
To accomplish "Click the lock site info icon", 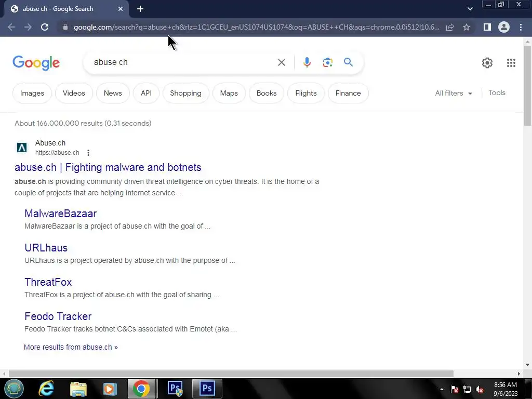I will point(65,27).
